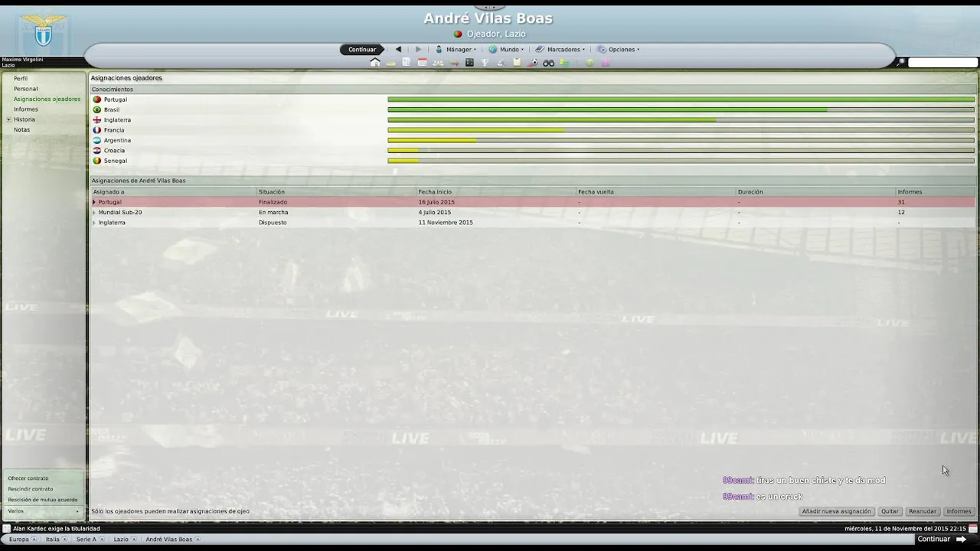Open the inbox tray icon
Image resolution: width=980 pixels, height=551 pixels.
click(x=391, y=64)
